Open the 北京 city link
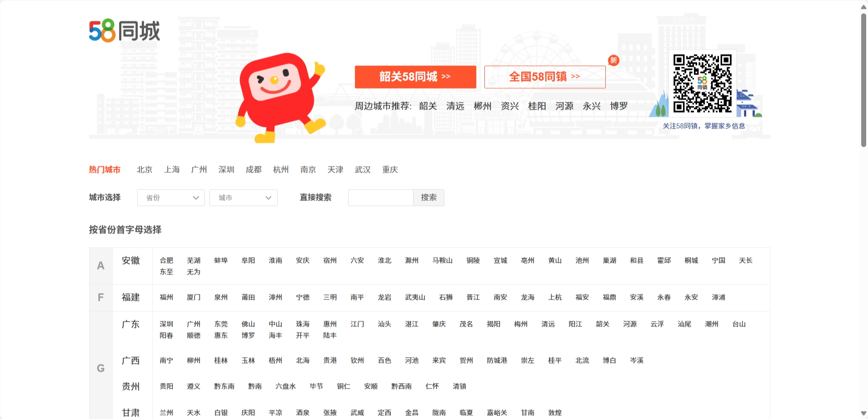 coord(144,169)
